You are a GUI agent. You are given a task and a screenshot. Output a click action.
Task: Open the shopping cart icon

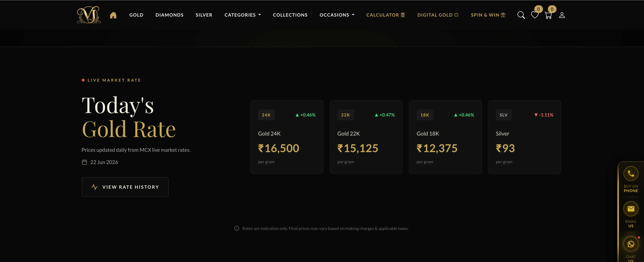(548, 15)
